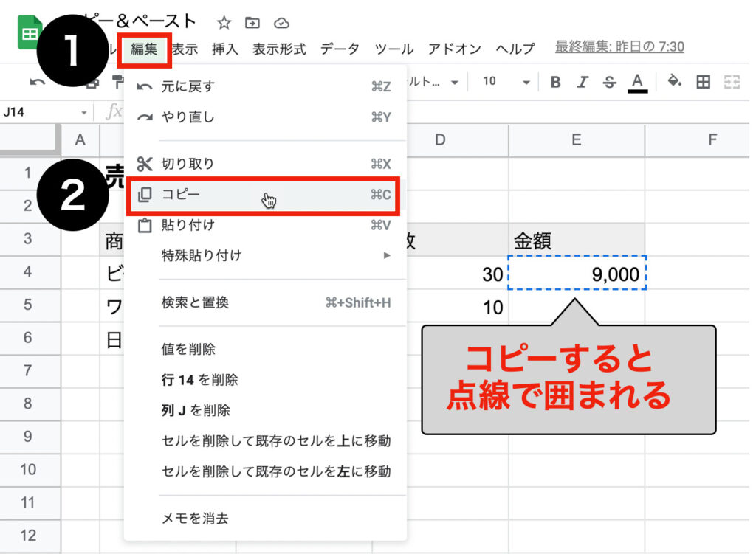The height and width of the screenshot is (554, 756).
Task: Toggle italic formatting
Action: (x=583, y=83)
